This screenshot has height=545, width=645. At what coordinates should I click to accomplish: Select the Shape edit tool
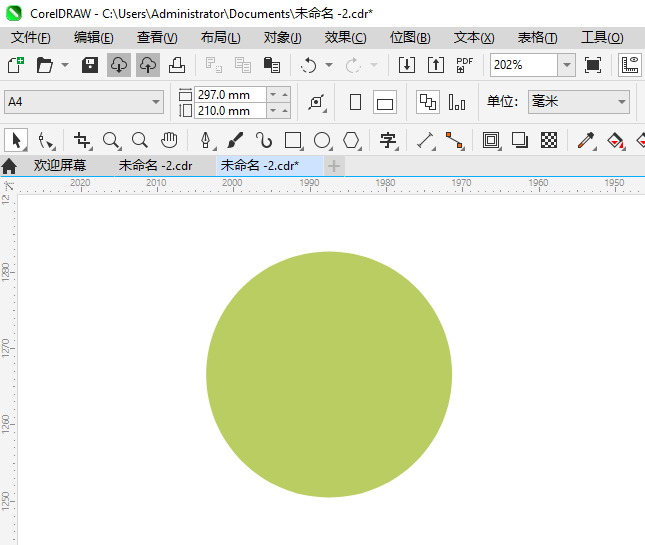(x=45, y=141)
